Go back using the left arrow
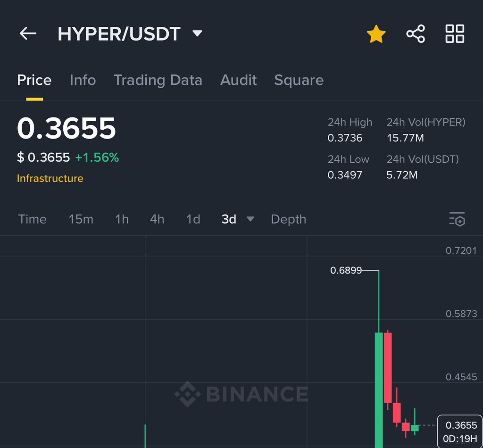The image size is (483, 448). 28,33
